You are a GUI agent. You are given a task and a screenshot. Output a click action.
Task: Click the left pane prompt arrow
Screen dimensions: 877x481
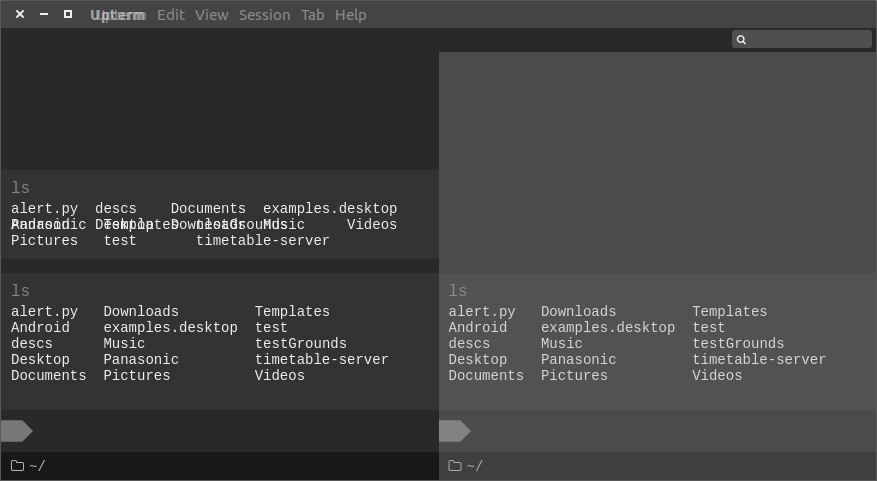click(x=17, y=431)
